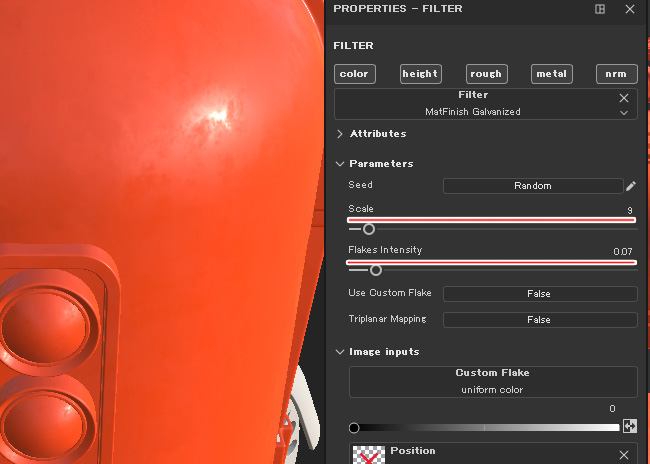Click the Random seed button
The image size is (650, 464).
(532, 186)
